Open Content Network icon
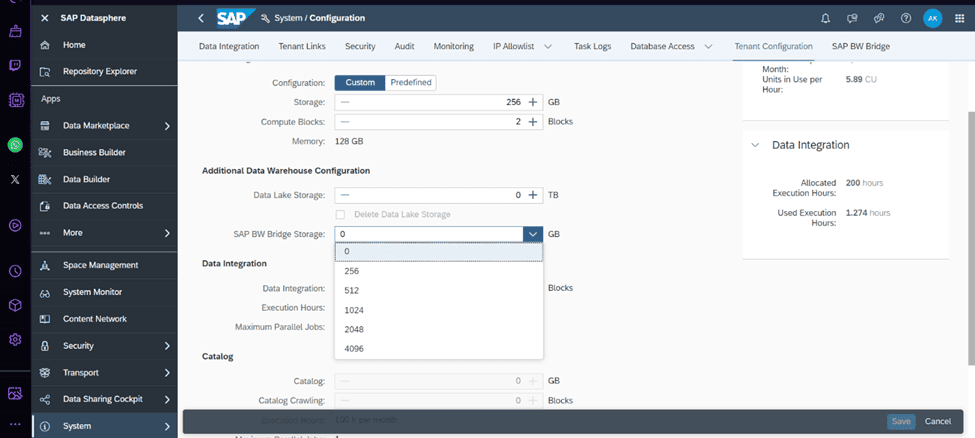Screen dimensions: 975x438 (44, 319)
